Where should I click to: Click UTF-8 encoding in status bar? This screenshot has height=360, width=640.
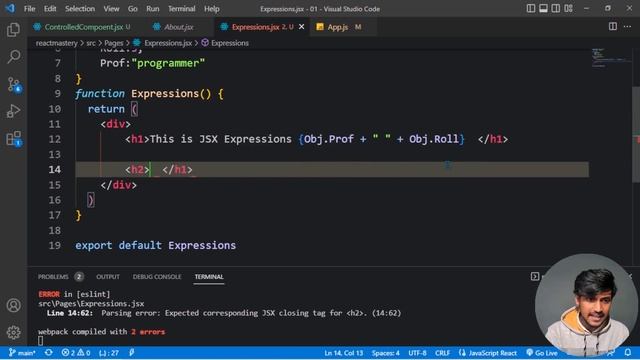(417, 353)
